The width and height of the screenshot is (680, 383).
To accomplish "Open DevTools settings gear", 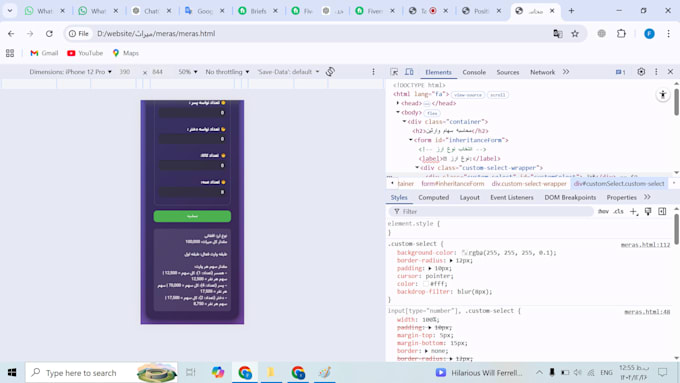I will (641, 72).
